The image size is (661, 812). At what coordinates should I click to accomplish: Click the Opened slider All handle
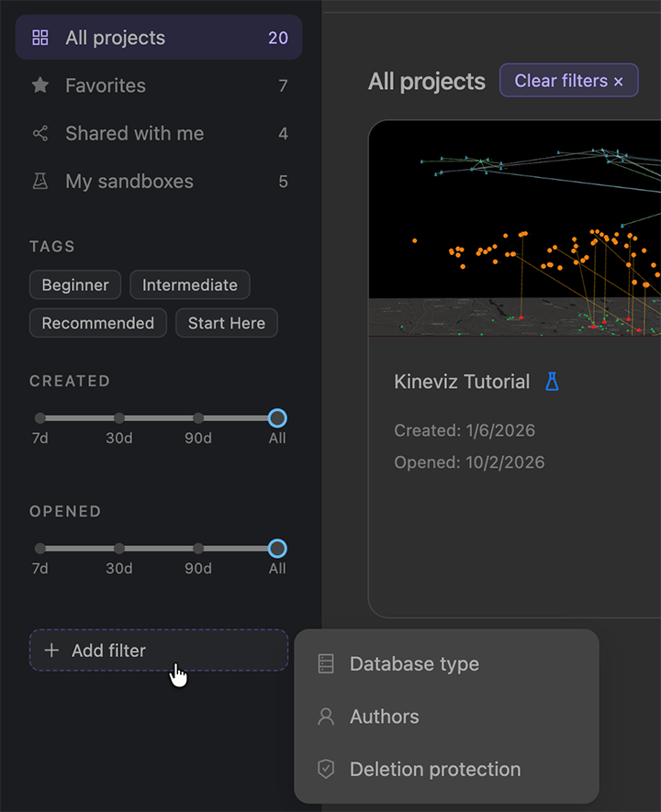277,549
